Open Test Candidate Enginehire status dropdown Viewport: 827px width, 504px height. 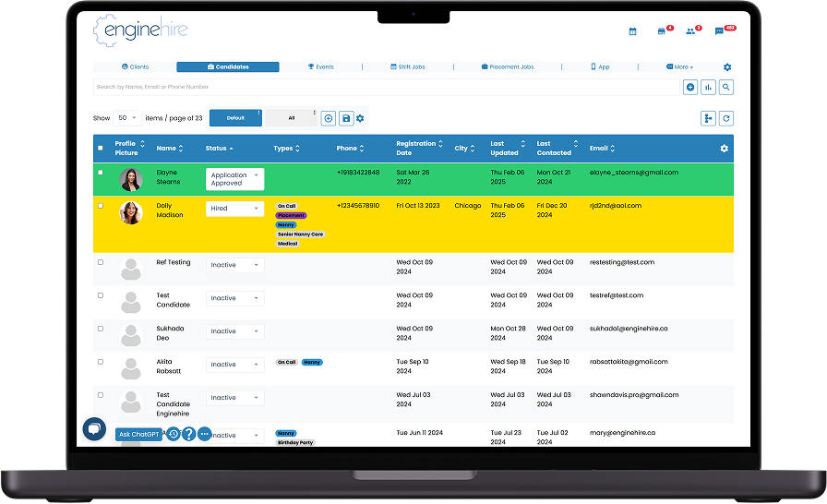[x=234, y=398]
